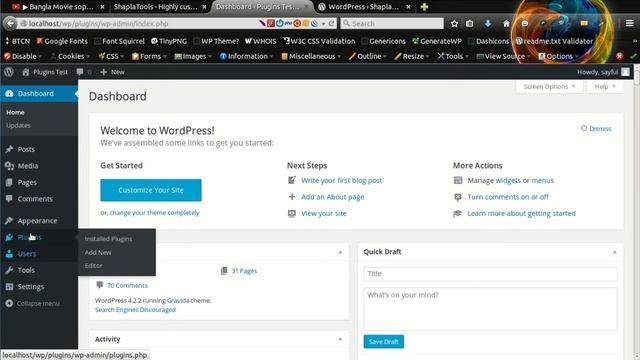Click the WordPress logo in admin bar
The height and width of the screenshot is (360, 640).
coord(9,72)
